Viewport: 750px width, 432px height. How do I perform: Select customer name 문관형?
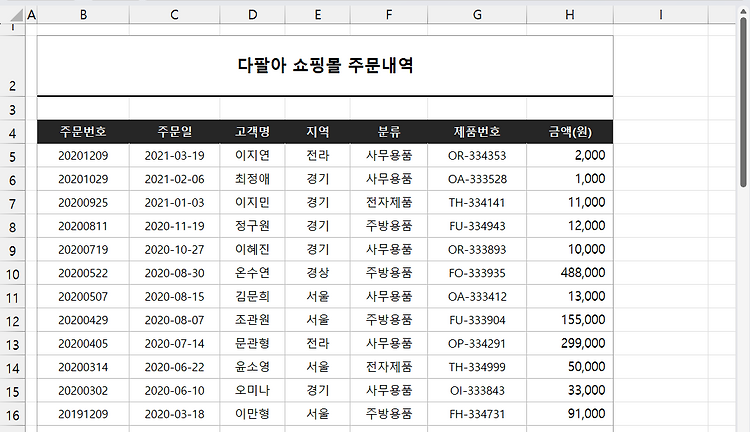click(x=253, y=343)
